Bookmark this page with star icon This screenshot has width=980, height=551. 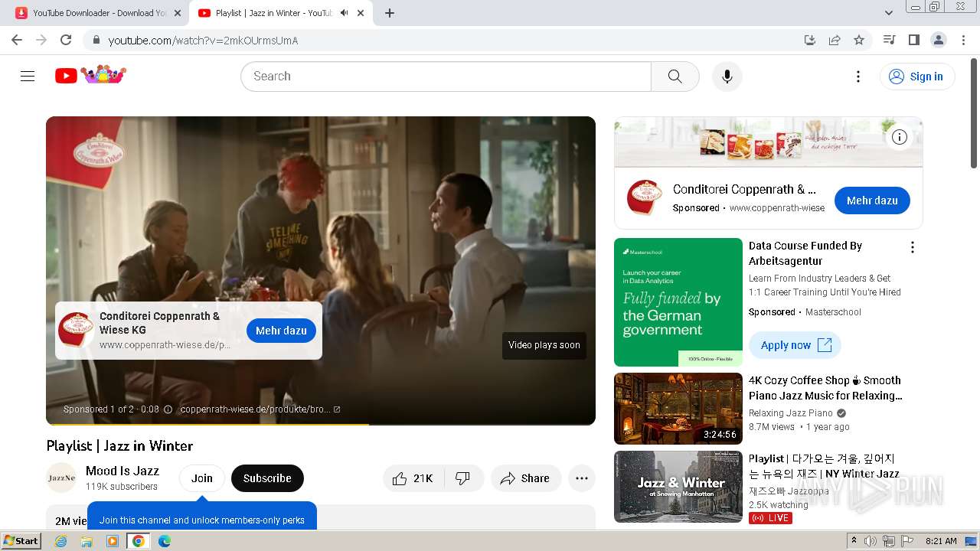point(859,40)
